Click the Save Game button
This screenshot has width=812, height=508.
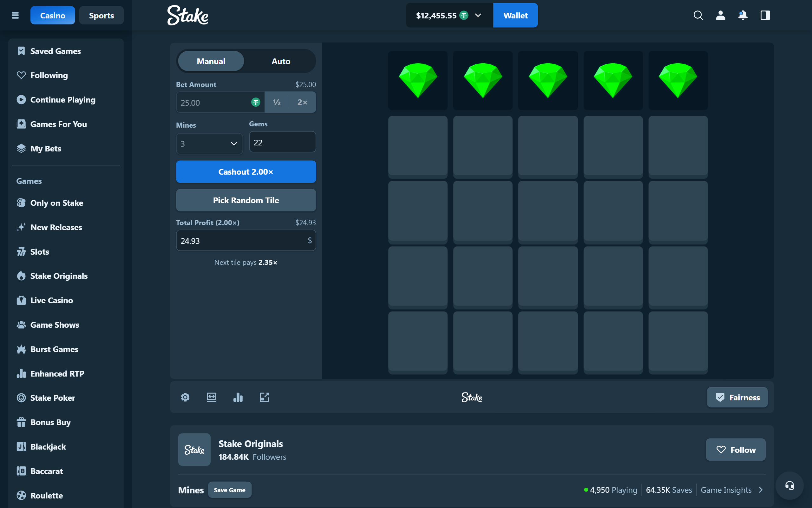pyautogui.click(x=230, y=490)
